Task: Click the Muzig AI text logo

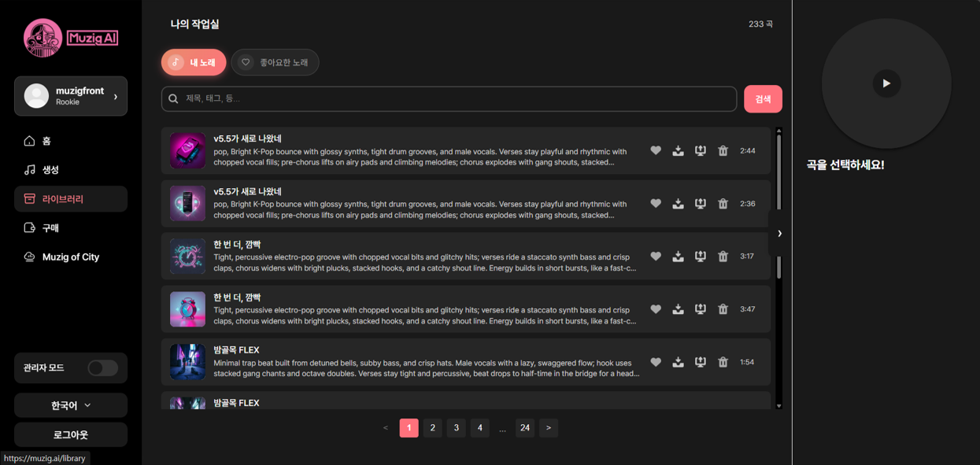Action: (93, 38)
